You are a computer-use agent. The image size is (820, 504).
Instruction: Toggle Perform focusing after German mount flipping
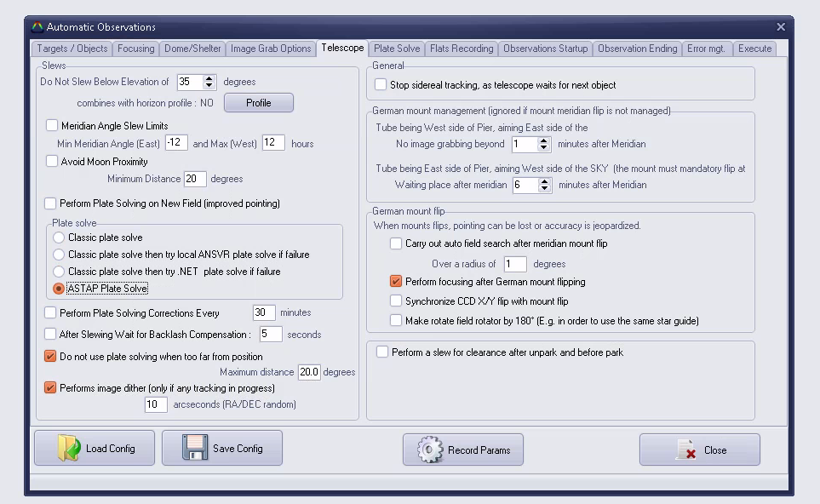pyautogui.click(x=396, y=282)
